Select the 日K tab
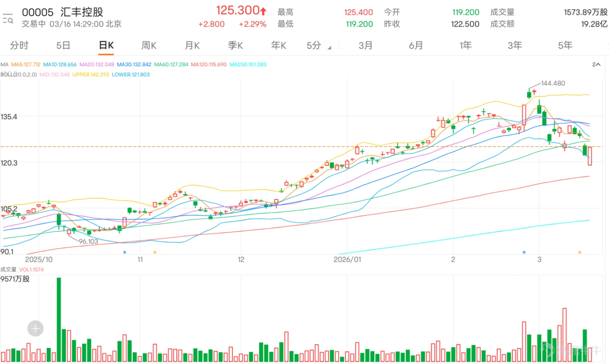The height and width of the screenshot is (364, 609). 106,45
